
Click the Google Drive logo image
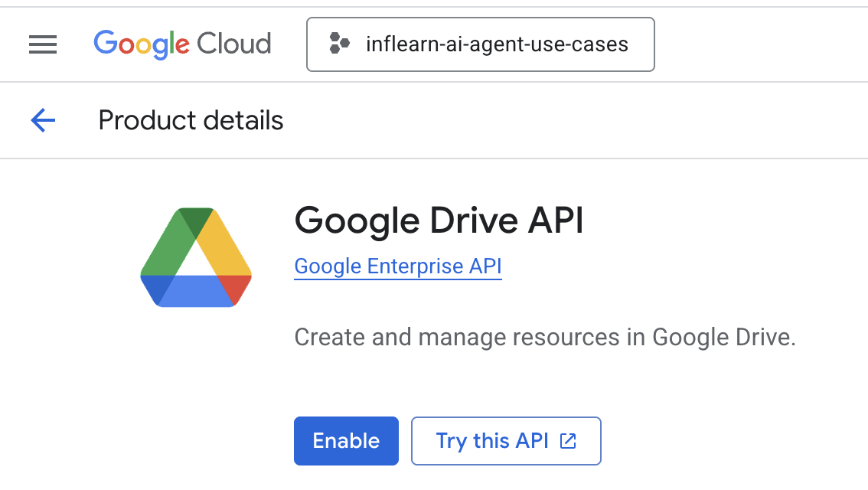196,257
